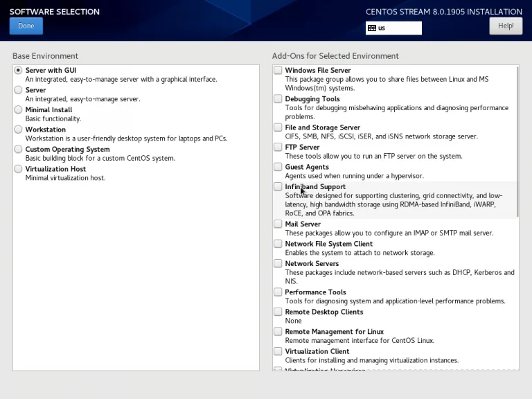Pick Virtualization Host environment

18,169
